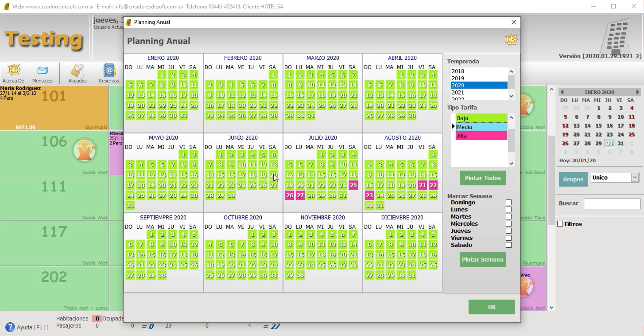The height and width of the screenshot is (336, 644).
Task: Click the Tipo Tarifa list down arrow
Action: 511,163
